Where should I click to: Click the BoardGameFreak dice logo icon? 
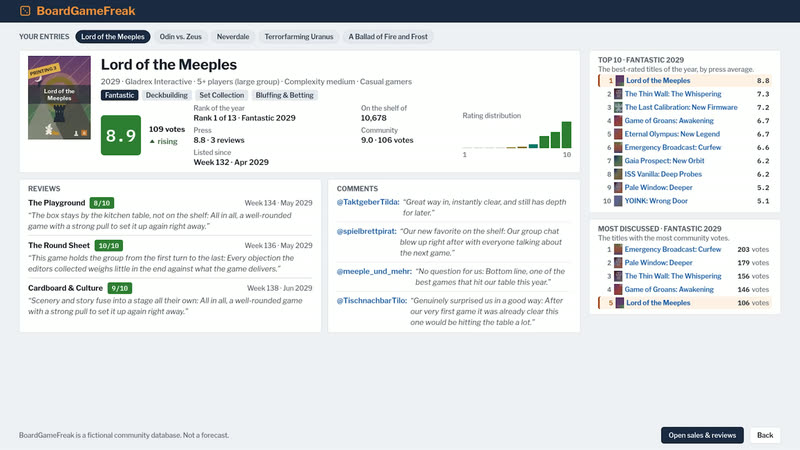tap(25, 11)
